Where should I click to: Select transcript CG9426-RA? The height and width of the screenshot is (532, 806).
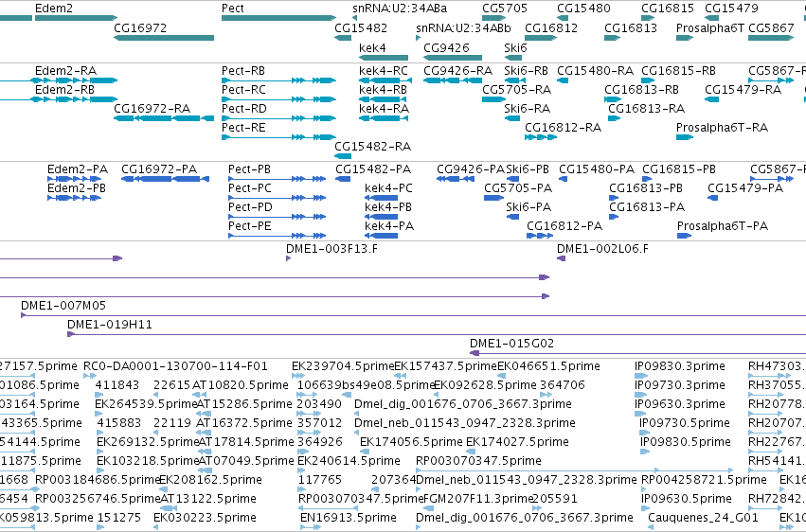pos(453,80)
